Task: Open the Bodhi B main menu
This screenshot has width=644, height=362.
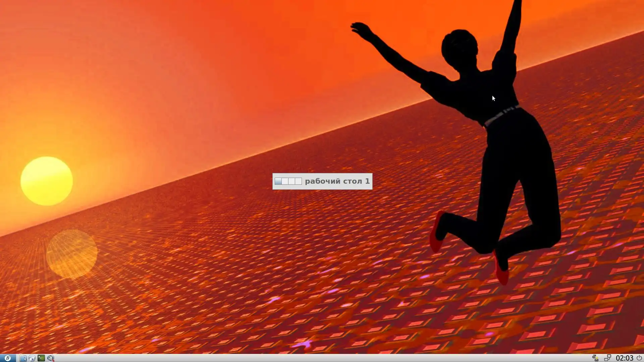Action: pyautogui.click(x=7, y=358)
